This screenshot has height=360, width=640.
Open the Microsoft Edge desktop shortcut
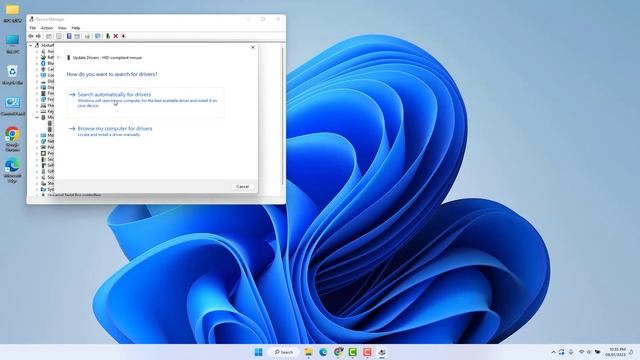12,170
